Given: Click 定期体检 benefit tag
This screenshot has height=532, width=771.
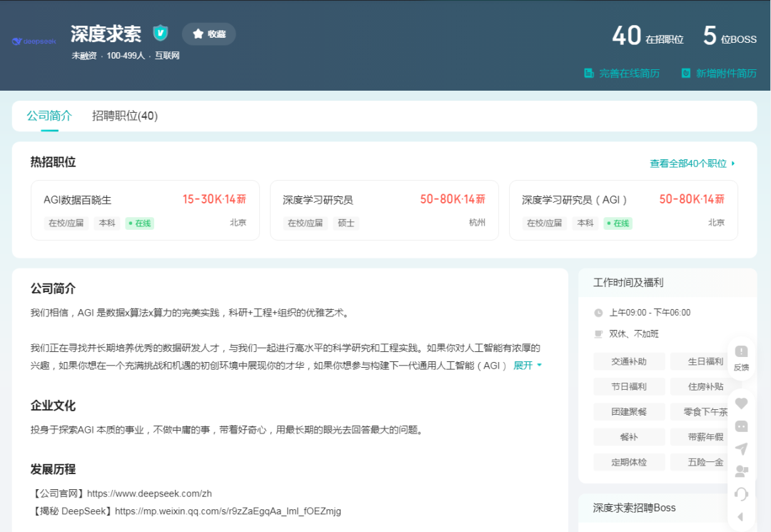Looking at the screenshot, I should 629,462.
